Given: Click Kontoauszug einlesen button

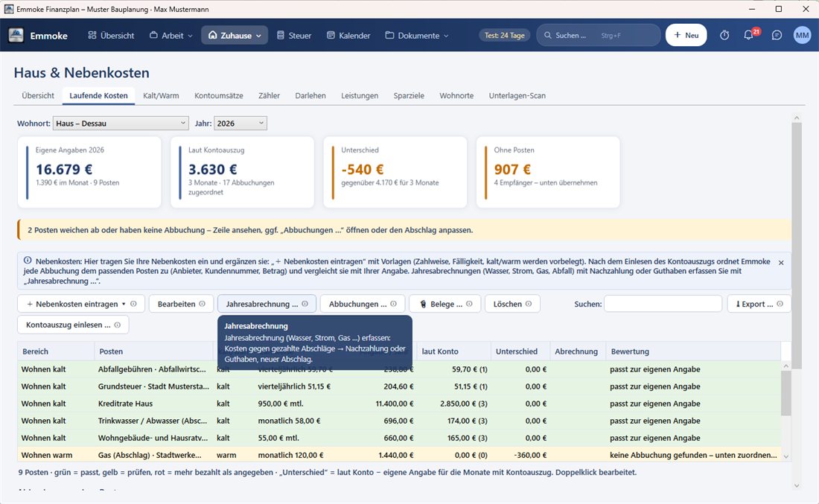Looking at the screenshot, I should pyautogui.click(x=73, y=325).
